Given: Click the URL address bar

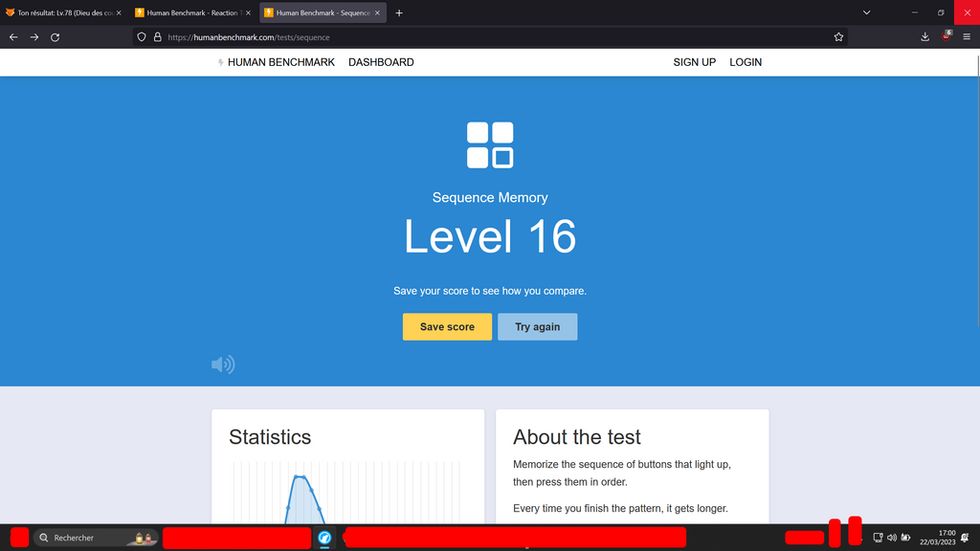Looking at the screenshot, I should [479, 37].
